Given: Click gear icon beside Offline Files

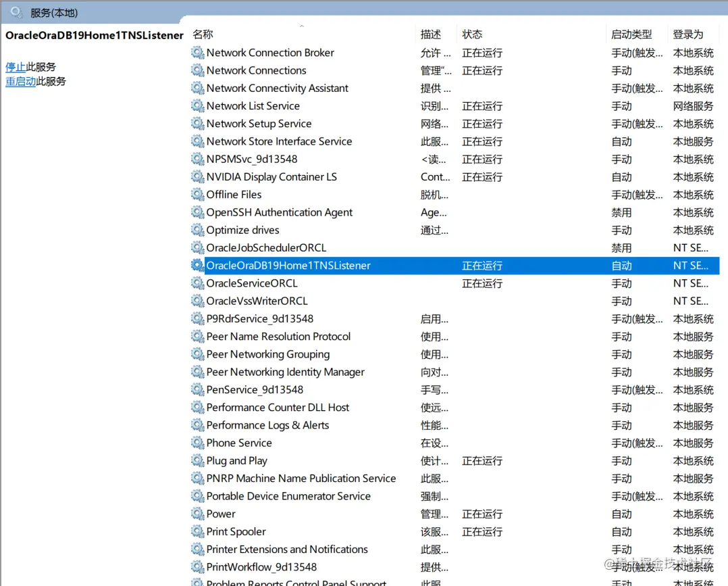Looking at the screenshot, I should point(197,194).
